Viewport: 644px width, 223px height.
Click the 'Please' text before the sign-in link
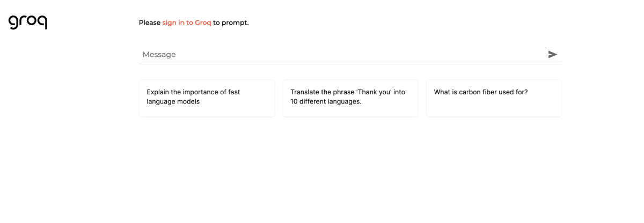[149, 23]
